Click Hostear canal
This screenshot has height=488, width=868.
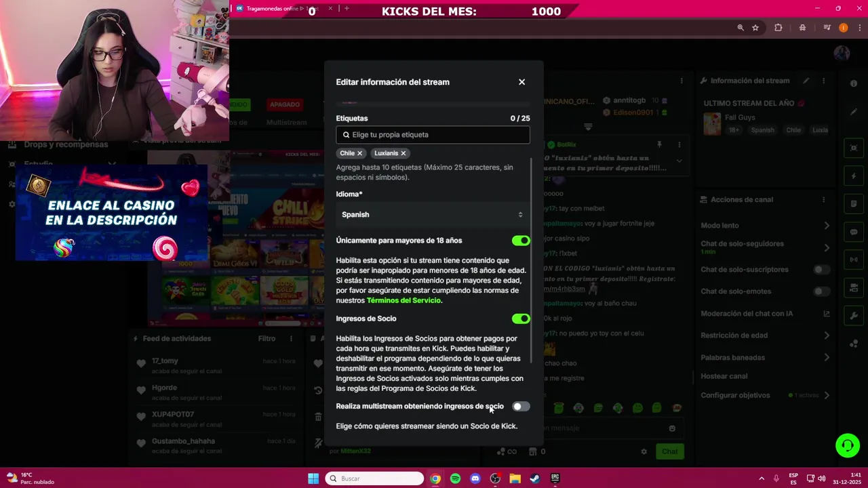coord(724,376)
